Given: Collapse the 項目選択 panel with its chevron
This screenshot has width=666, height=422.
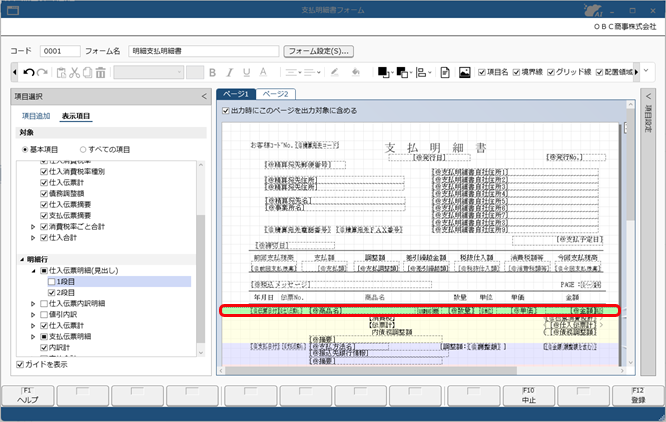Looking at the screenshot, I should [x=204, y=96].
